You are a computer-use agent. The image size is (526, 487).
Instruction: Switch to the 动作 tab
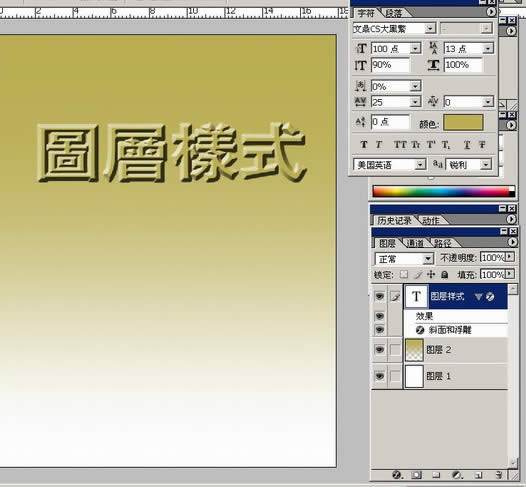point(431,220)
